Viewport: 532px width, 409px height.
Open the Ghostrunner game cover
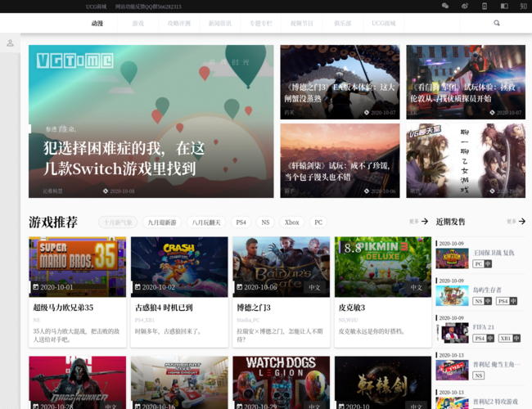pyautogui.click(x=78, y=383)
